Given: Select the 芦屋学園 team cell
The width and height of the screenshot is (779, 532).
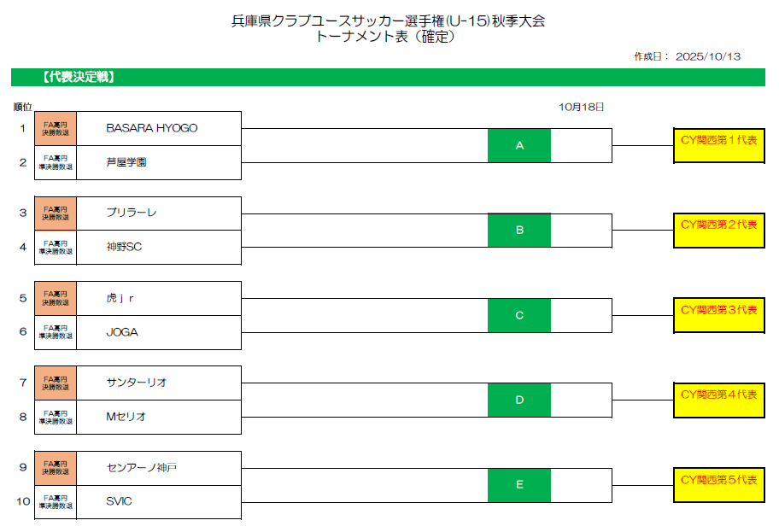Looking at the screenshot, I should 158,162.
